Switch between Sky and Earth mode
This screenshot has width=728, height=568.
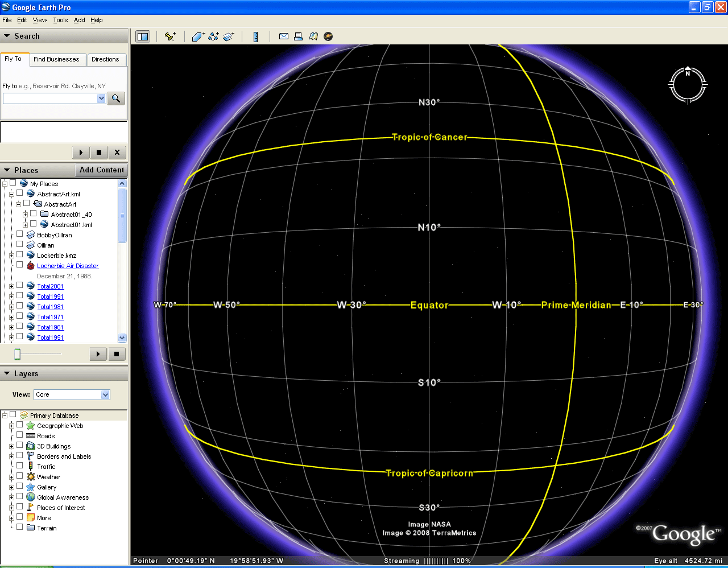(x=328, y=36)
